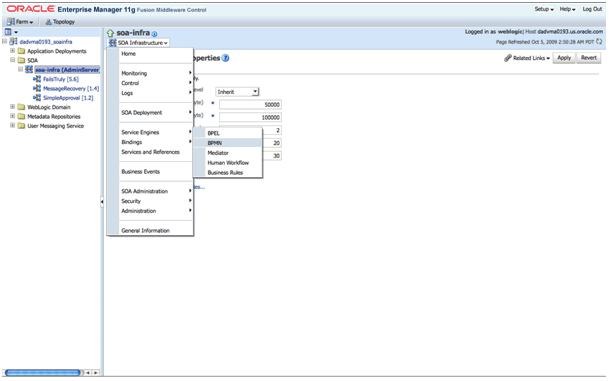Click the FailsTruly composite icon
The height and width of the screenshot is (381, 609).
37,79
